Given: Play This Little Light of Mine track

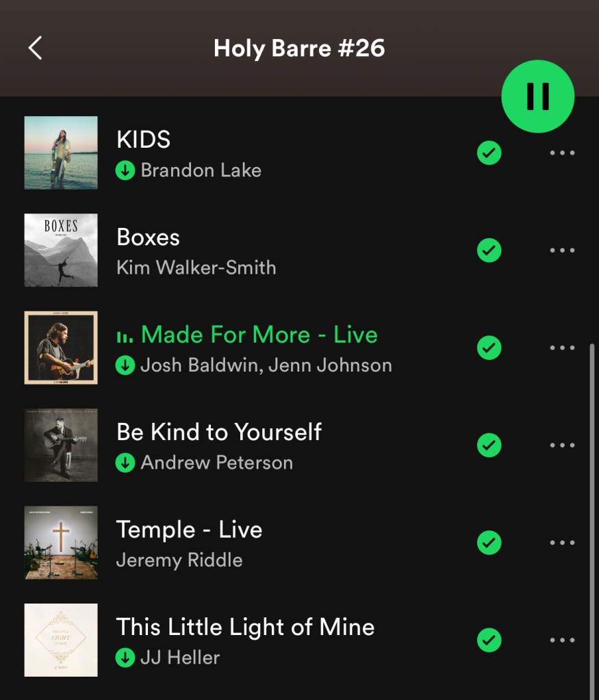Looking at the screenshot, I should 245,641.
